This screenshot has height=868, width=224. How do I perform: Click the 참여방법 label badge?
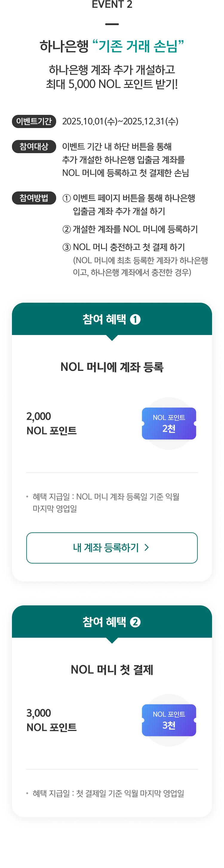pos(34,199)
